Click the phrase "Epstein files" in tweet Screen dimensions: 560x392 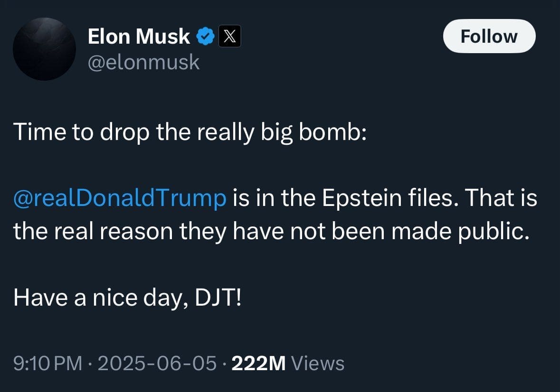point(370,198)
